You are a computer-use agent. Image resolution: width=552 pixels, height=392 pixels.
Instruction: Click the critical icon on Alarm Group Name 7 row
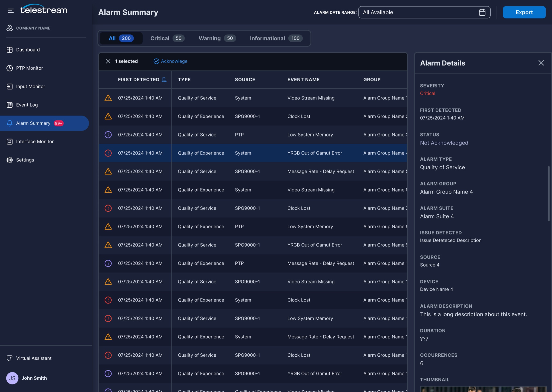pyautogui.click(x=108, y=208)
